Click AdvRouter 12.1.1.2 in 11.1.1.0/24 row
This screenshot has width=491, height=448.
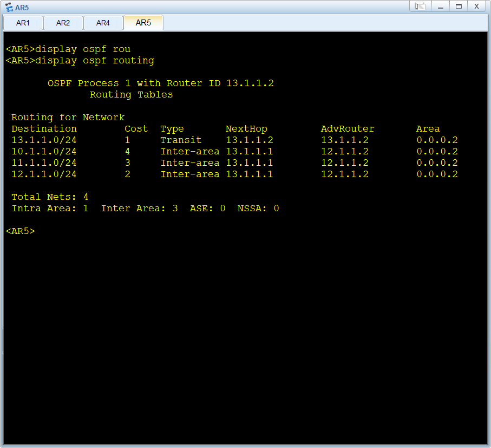(x=345, y=163)
